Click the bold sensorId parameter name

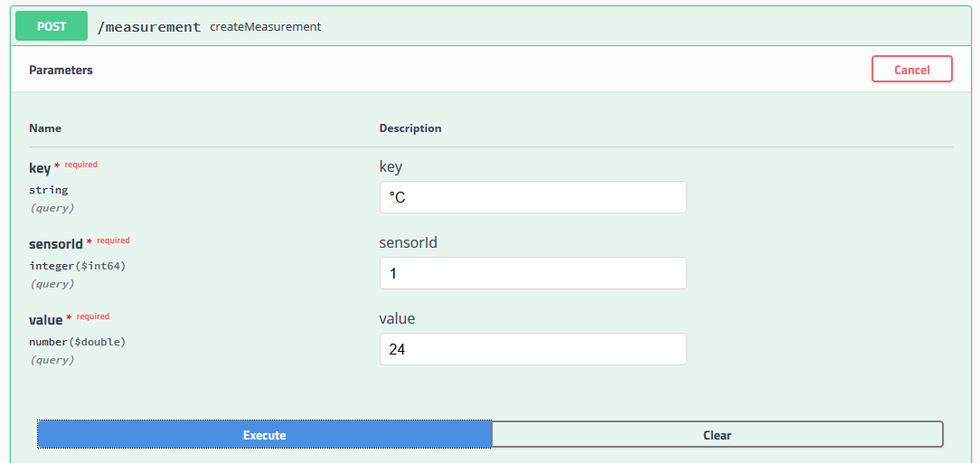[x=56, y=244]
